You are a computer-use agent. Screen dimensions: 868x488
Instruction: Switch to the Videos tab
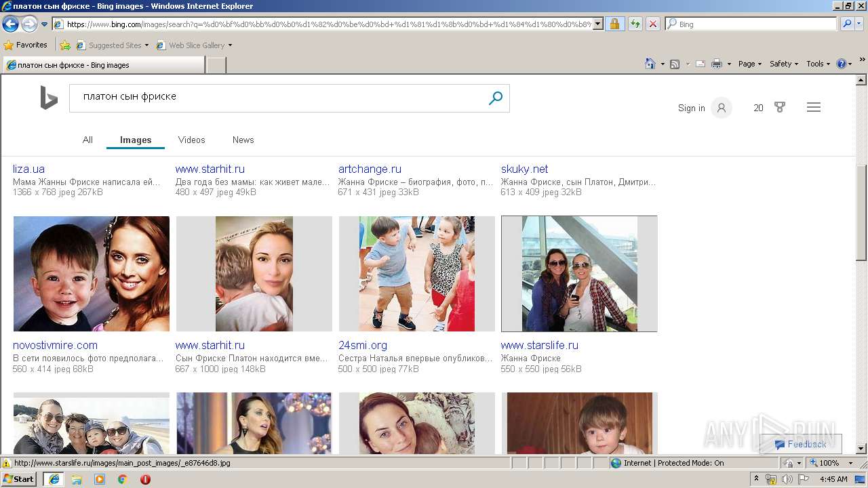191,140
